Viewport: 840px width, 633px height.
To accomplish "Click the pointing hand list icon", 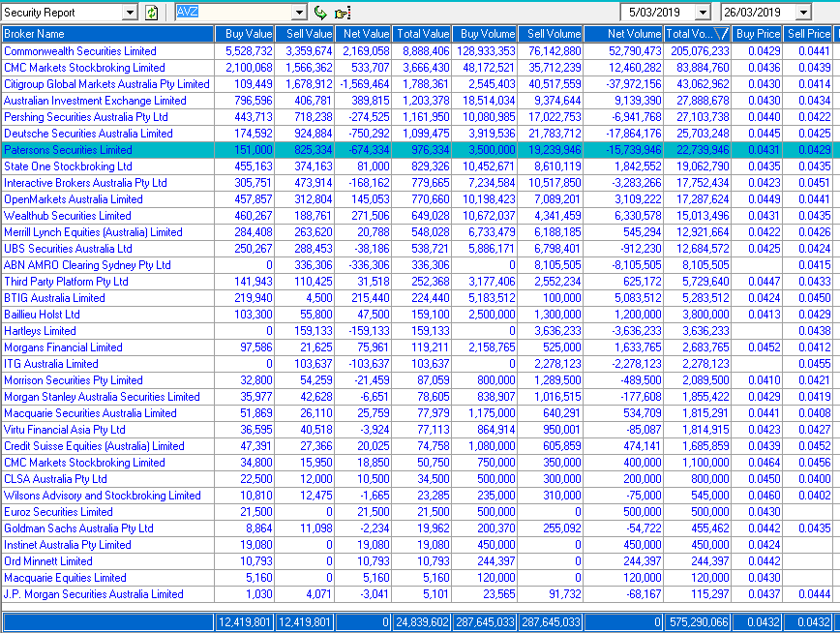I will (x=343, y=13).
